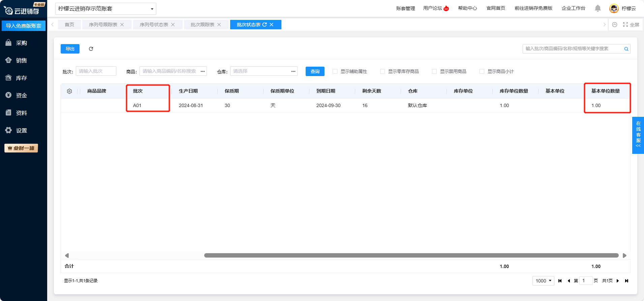Open the 用户论坛 link
Image resolution: width=644 pixels, height=301 pixels.
pos(436,8)
